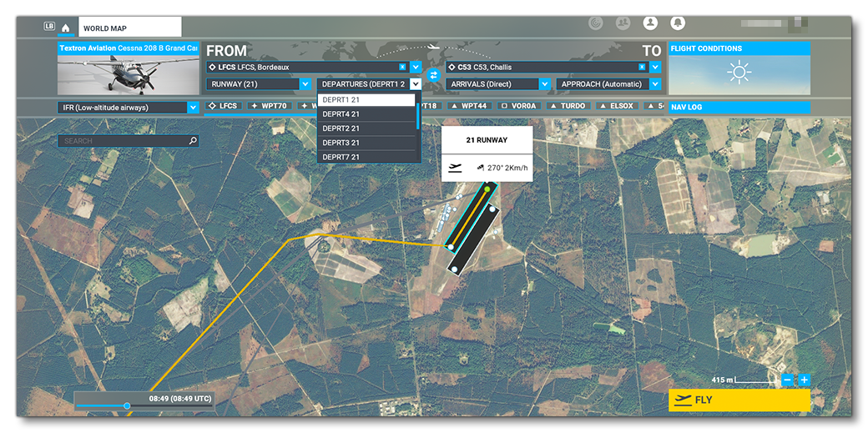Zoom out the map with minus button
This screenshot has height=433, width=868.
coord(787,380)
